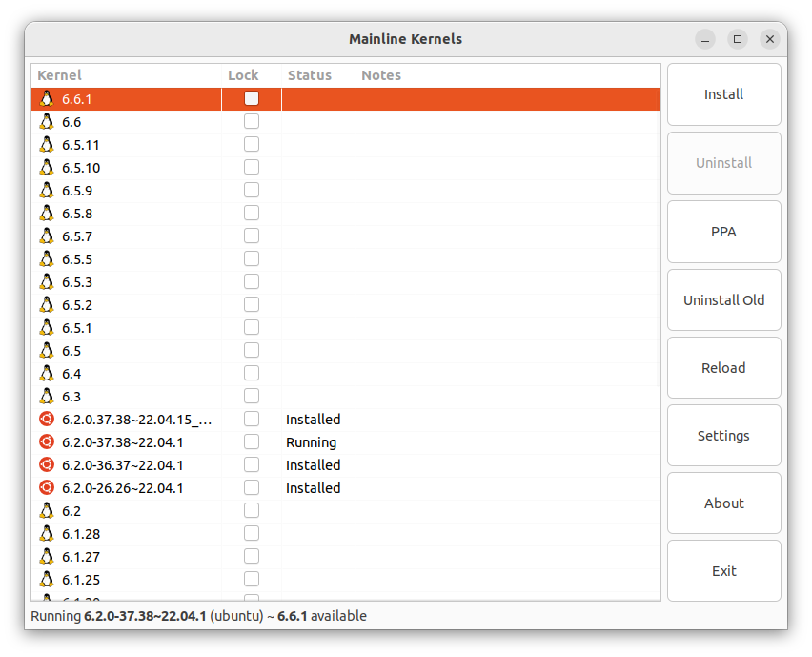Click the Ubuntu icon on the Running kernel row
The height and width of the screenshot is (657, 812).
pos(47,441)
